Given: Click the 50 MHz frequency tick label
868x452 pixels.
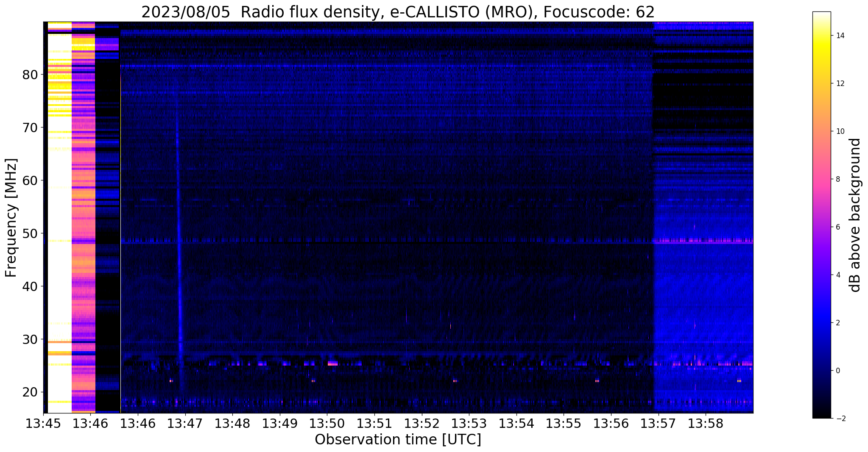Looking at the screenshot, I should (x=30, y=233).
